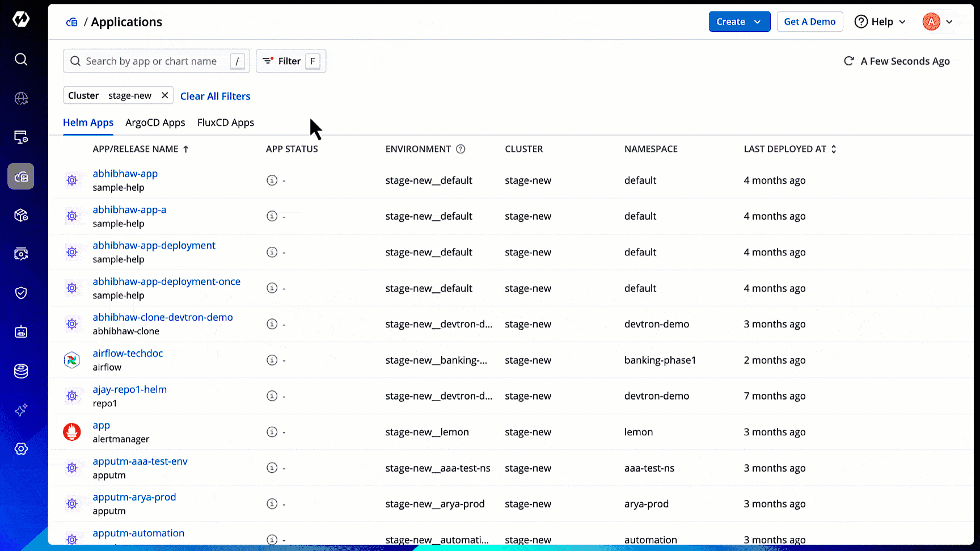This screenshot has height=551, width=980.
Task: Open the Create dropdown button
Action: click(739, 21)
